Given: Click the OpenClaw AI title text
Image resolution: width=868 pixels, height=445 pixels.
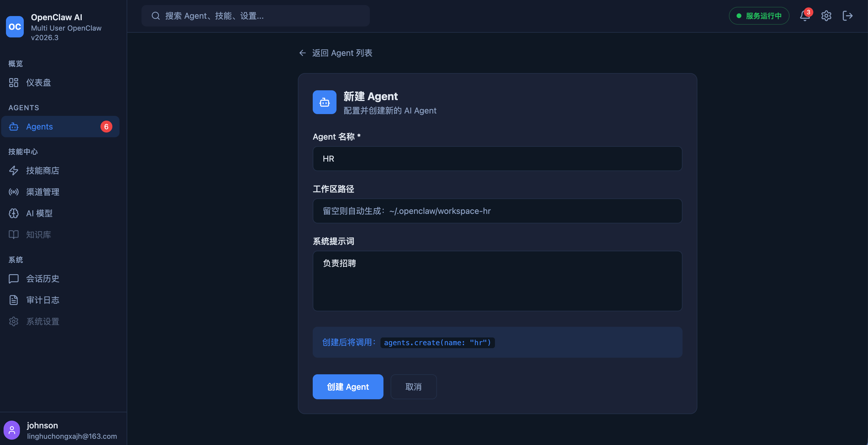Looking at the screenshot, I should tap(56, 17).
